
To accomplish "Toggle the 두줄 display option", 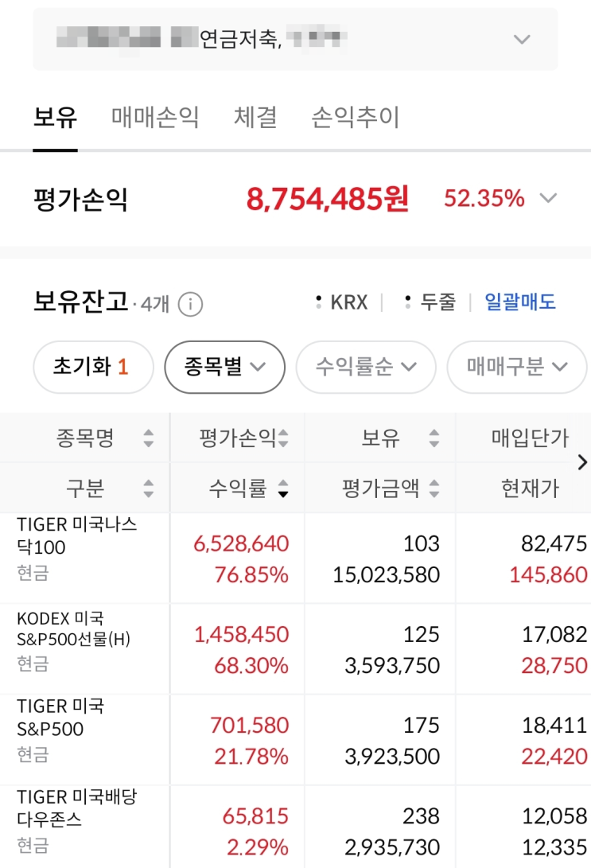I will pos(430,302).
